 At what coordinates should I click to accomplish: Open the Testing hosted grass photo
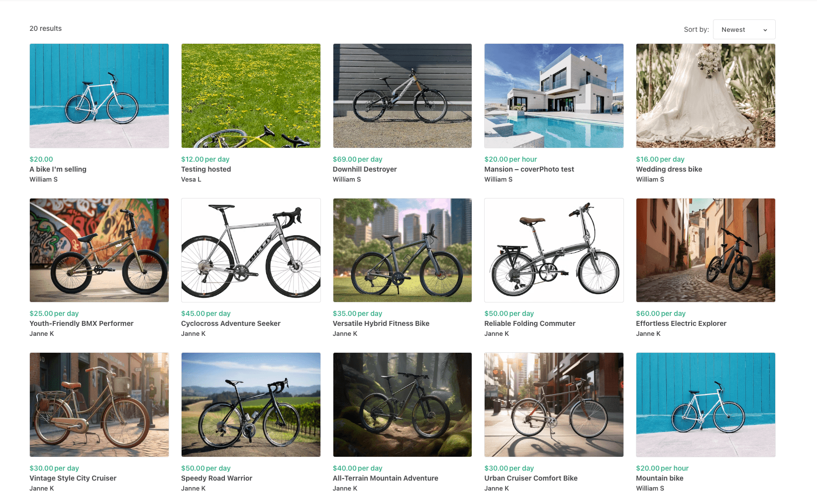(x=251, y=96)
